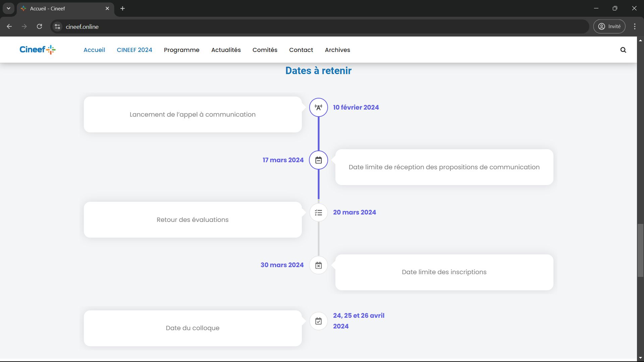Go back using the browser back arrow
Screen dimensions: 644x362
tap(9, 26)
